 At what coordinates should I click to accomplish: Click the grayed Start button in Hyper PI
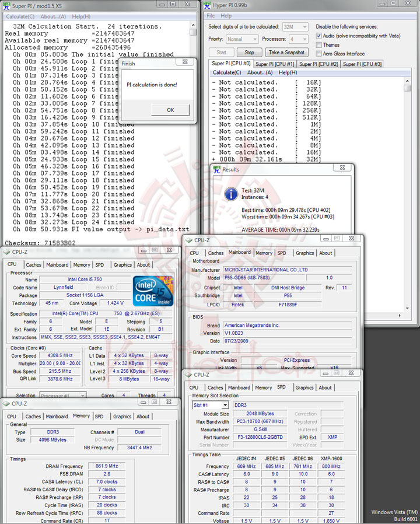[x=221, y=53]
